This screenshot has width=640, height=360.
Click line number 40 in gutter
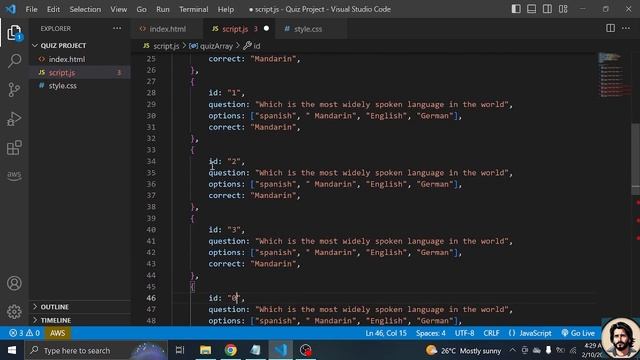pos(151,230)
